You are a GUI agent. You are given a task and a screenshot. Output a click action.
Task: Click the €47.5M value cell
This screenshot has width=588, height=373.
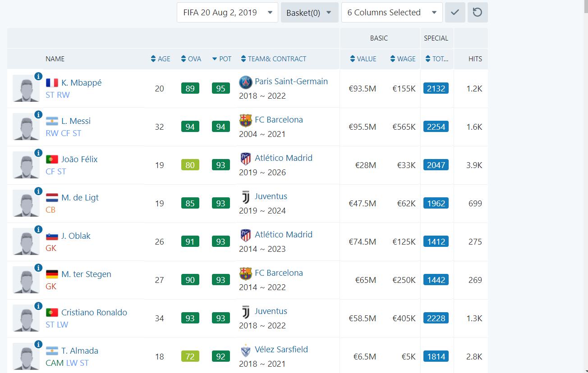tap(363, 204)
